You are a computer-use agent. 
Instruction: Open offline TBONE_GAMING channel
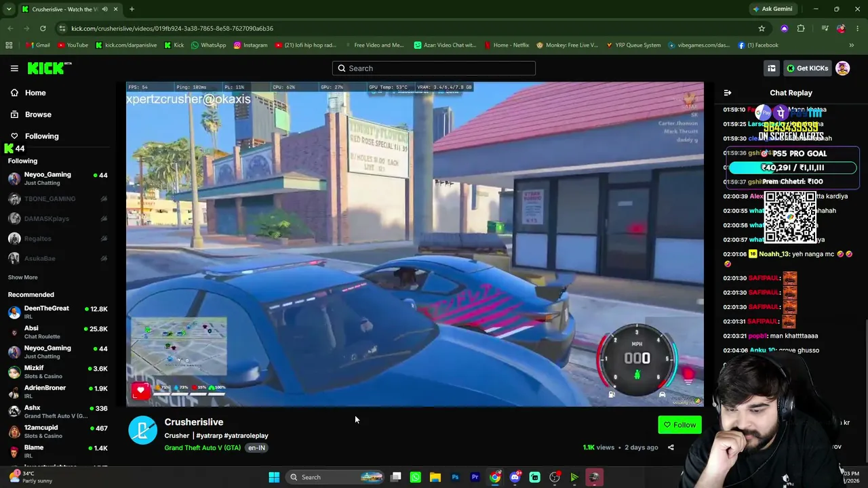tap(58, 199)
